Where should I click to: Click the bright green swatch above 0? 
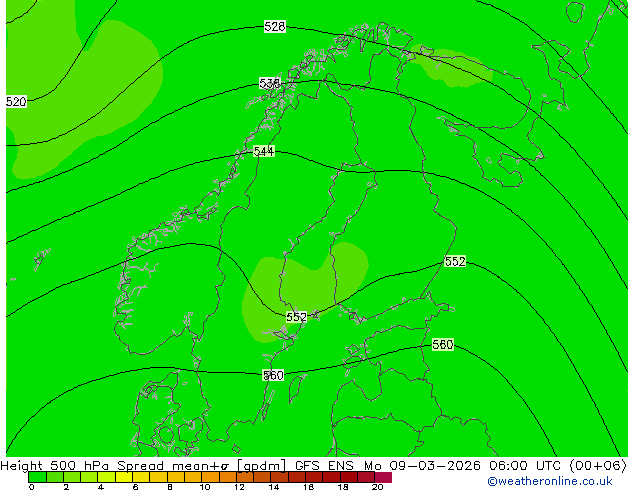37,477
